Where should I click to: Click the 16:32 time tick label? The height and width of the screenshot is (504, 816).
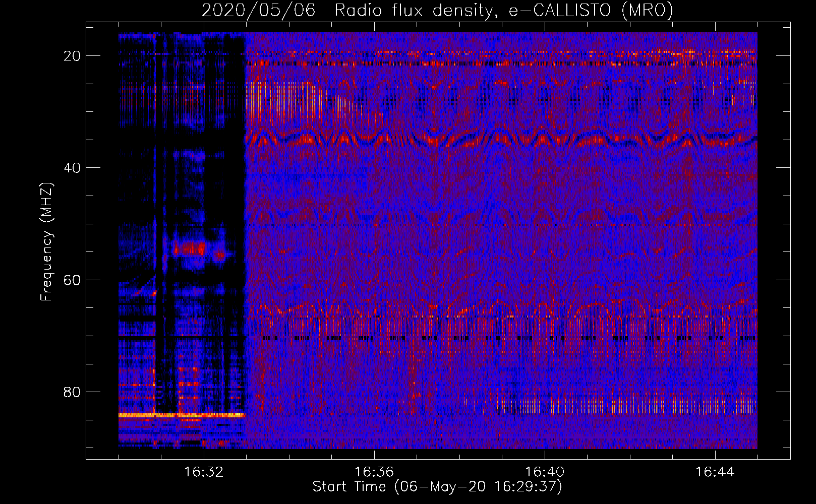204,472
